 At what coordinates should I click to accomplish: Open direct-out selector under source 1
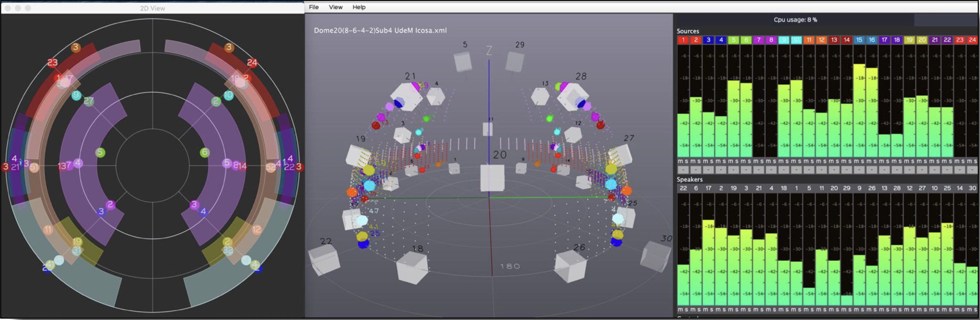[683, 170]
